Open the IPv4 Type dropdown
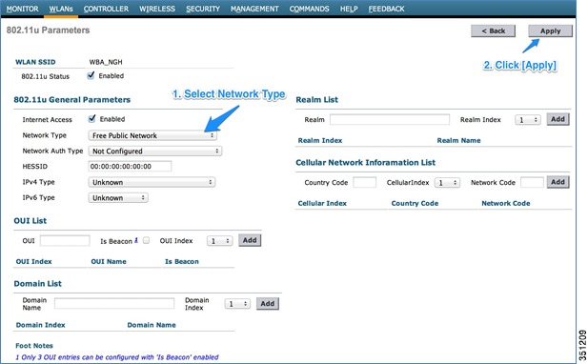Screen dimensions: 588x364 152,182
